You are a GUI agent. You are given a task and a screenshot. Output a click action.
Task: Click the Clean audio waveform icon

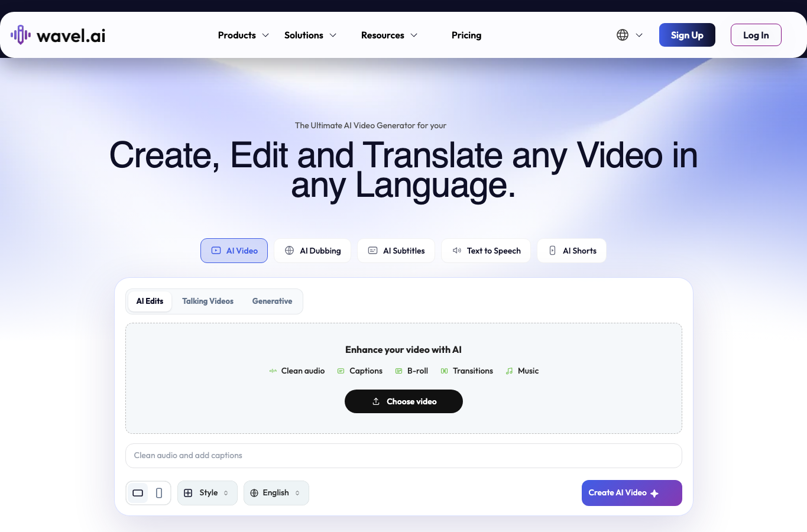273,371
